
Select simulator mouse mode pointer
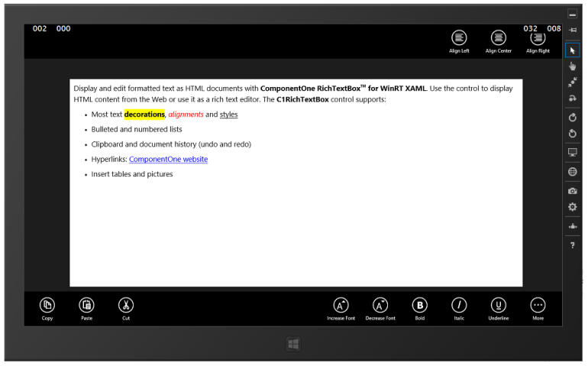572,50
